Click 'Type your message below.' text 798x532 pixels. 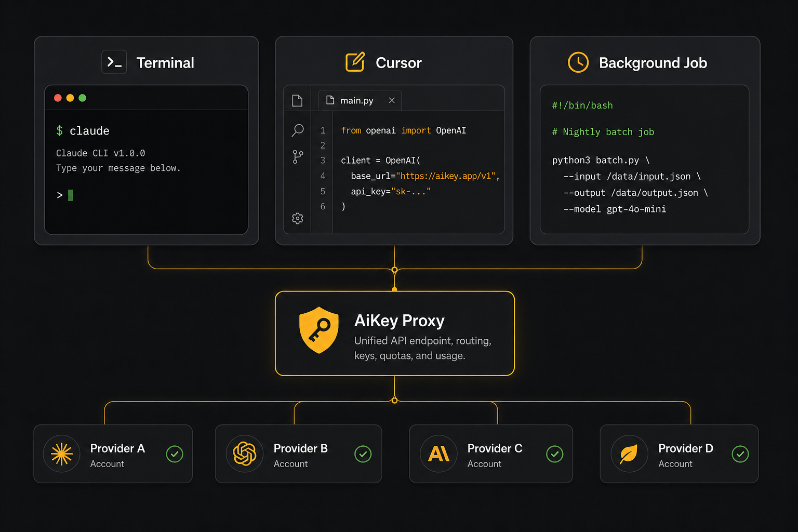coord(118,168)
